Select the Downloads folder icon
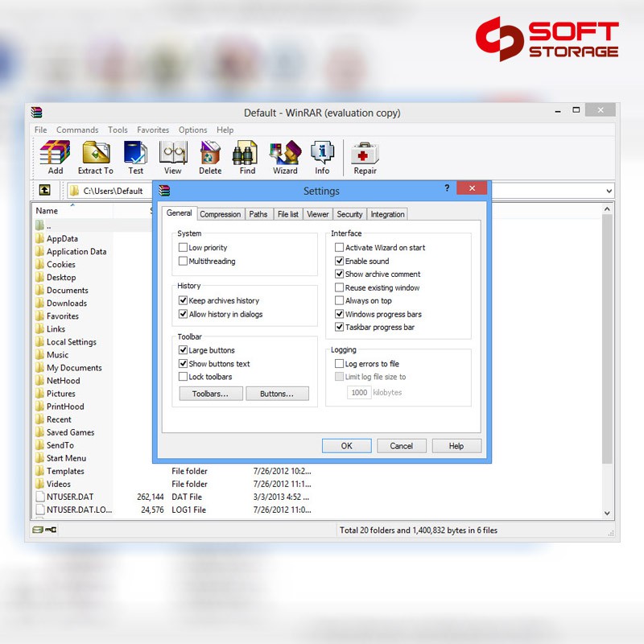 39,303
